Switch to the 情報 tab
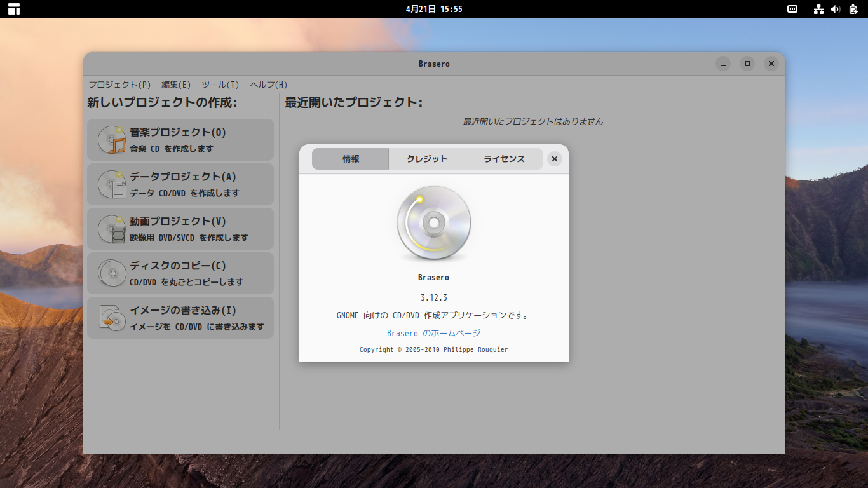 tap(350, 159)
